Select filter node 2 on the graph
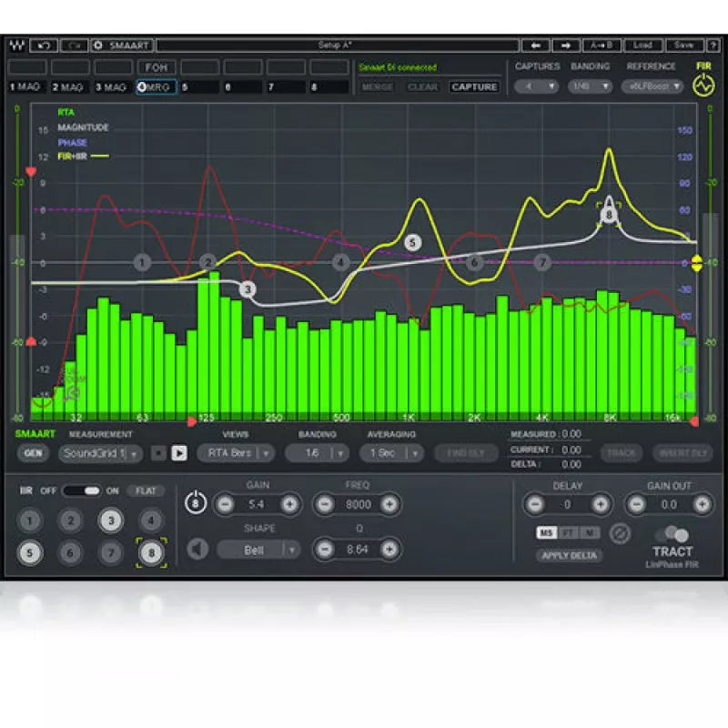Viewport: 728px width, 728px height. pyautogui.click(x=208, y=263)
